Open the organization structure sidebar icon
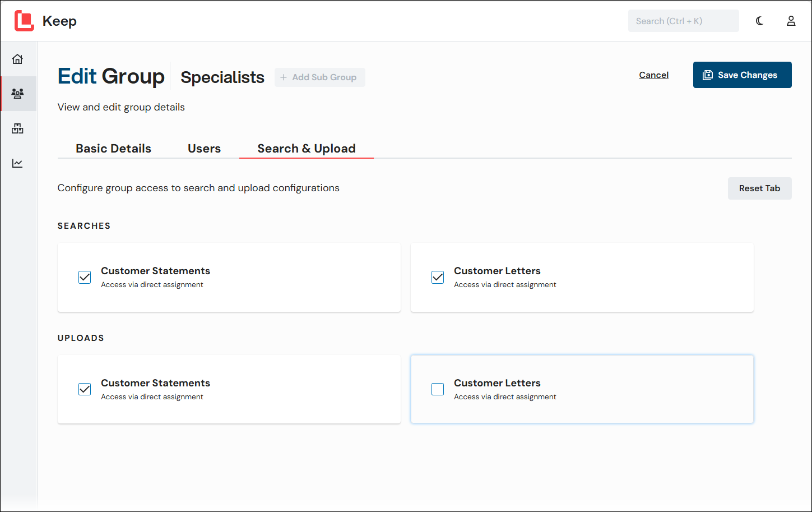This screenshot has height=512, width=812. click(18, 128)
